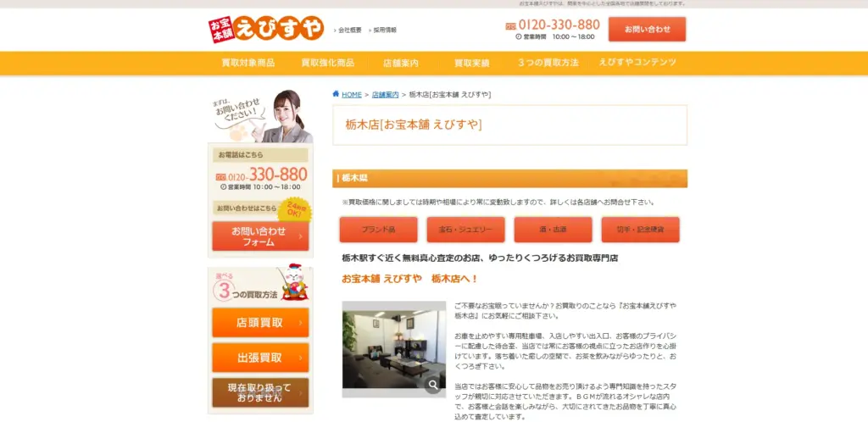868x422 pixels.
Task: Open 買取強化商品 menu
Action: [328, 64]
